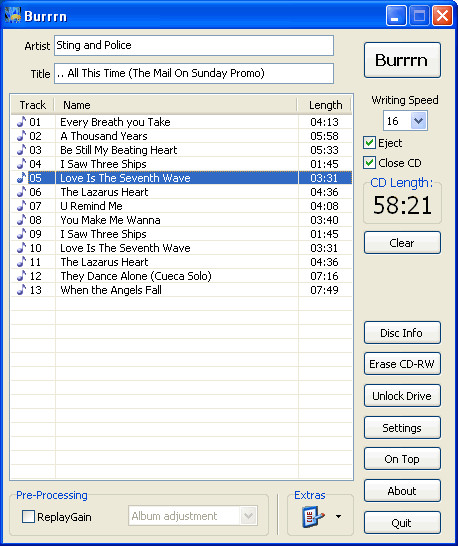
Task: Select track 09 'I Saw Three Ships'
Action: click(x=181, y=234)
